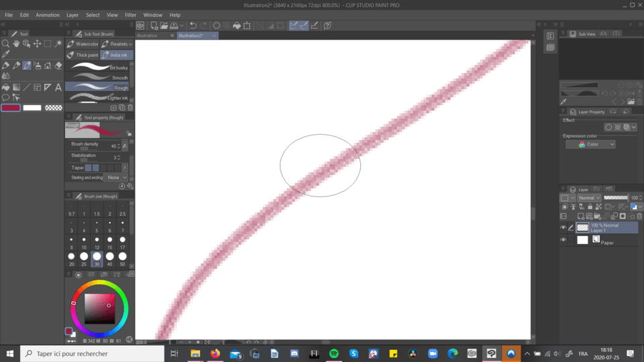The height and width of the screenshot is (362, 644).
Task: Toggle third Taper option square
Action: [103, 168]
